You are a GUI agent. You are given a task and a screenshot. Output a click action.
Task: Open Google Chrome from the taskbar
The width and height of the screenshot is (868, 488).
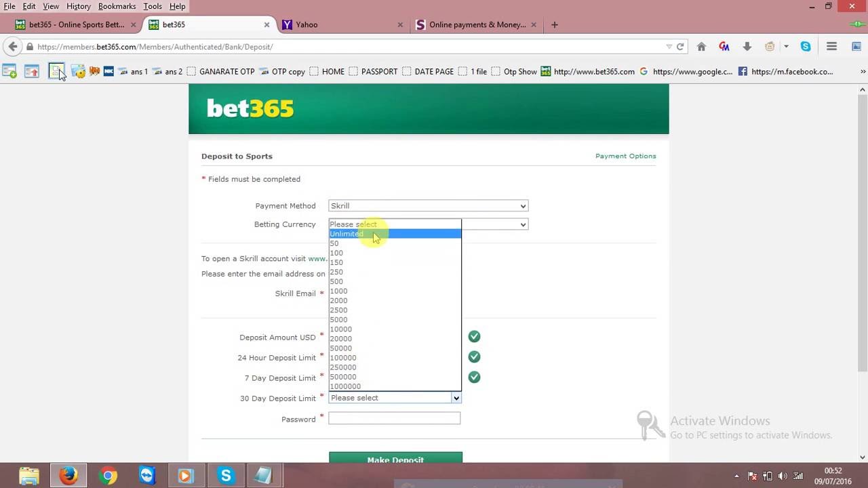(107, 476)
